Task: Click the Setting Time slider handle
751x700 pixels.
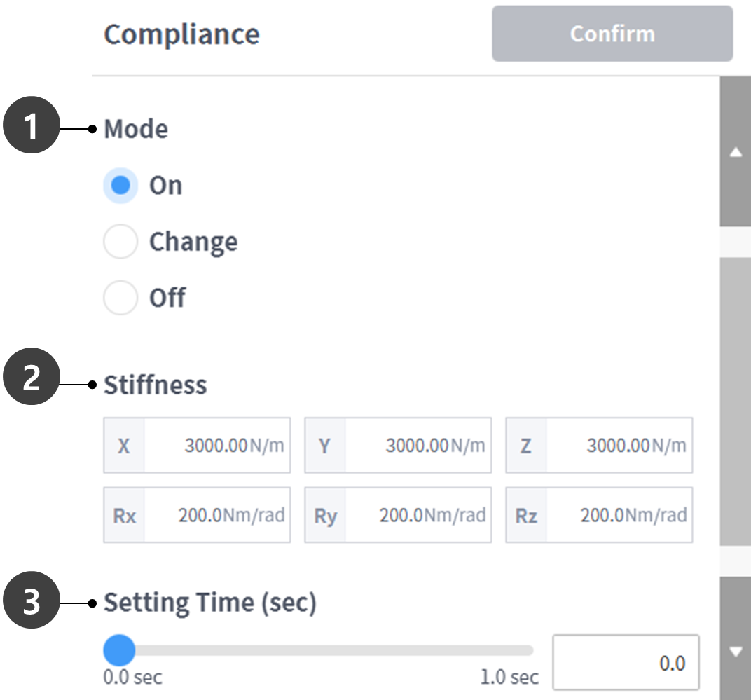Action: click(x=119, y=650)
